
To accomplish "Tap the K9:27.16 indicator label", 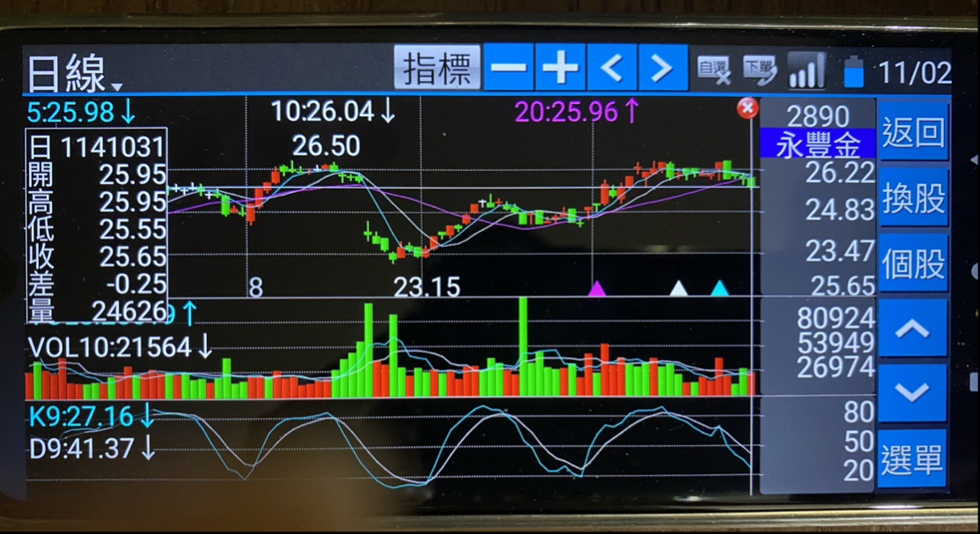I will coord(92,417).
